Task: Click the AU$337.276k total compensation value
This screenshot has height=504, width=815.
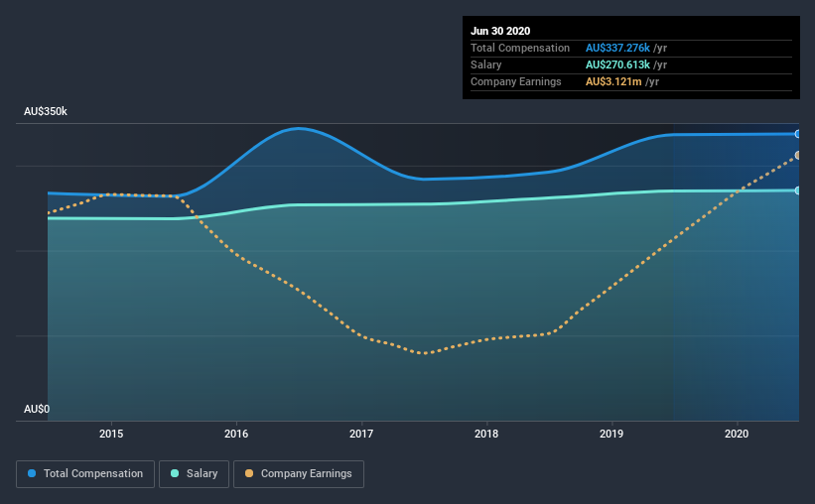Action: (x=617, y=48)
